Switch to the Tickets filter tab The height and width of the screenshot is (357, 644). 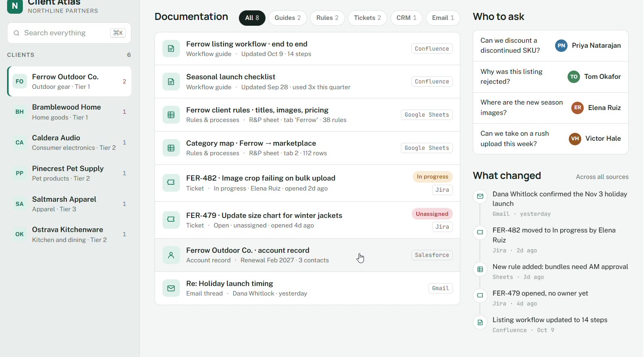click(367, 18)
